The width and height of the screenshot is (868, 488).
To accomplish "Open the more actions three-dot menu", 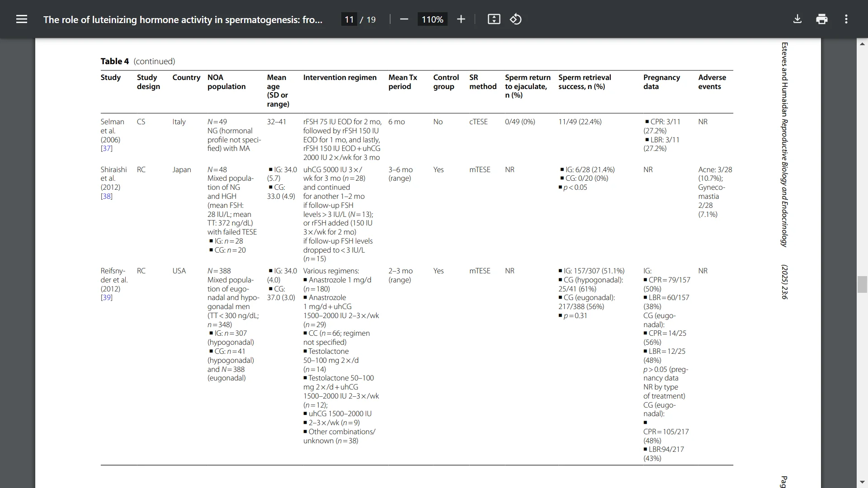I will click(846, 19).
